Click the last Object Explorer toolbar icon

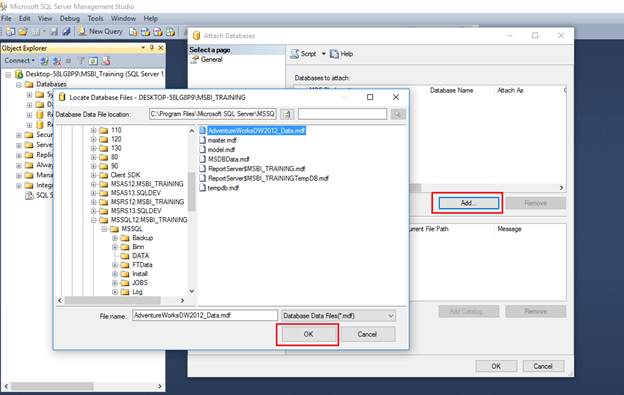(106, 61)
